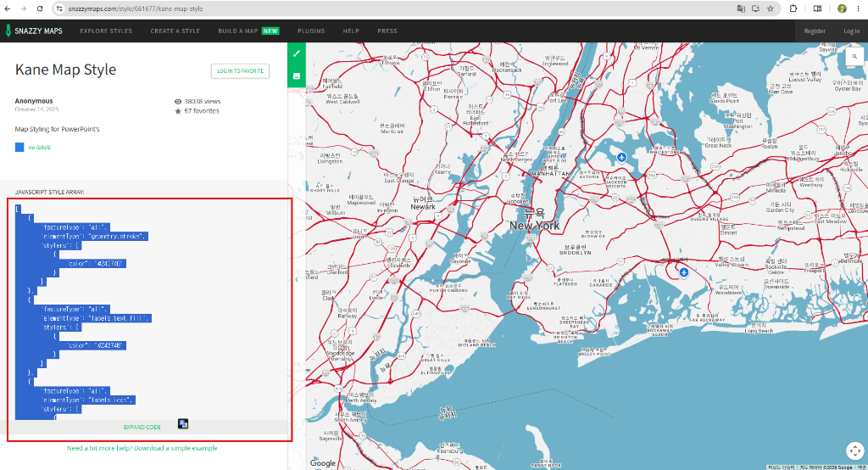
Task: Open the Chrome profile avatar
Action: tap(842, 8)
